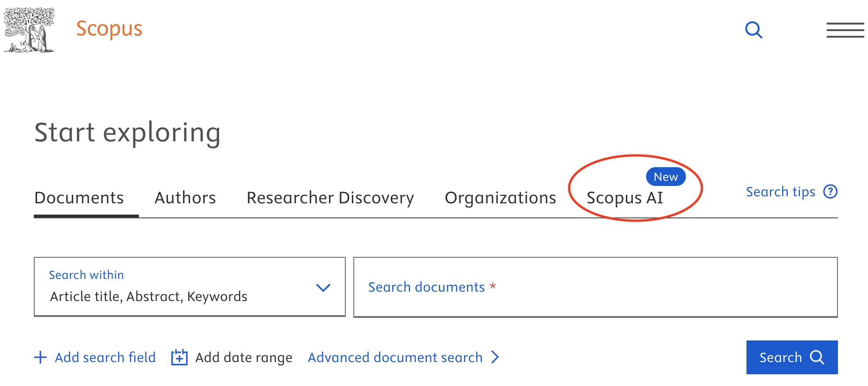Click the arrow after Advanced document search

coord(495,357)
